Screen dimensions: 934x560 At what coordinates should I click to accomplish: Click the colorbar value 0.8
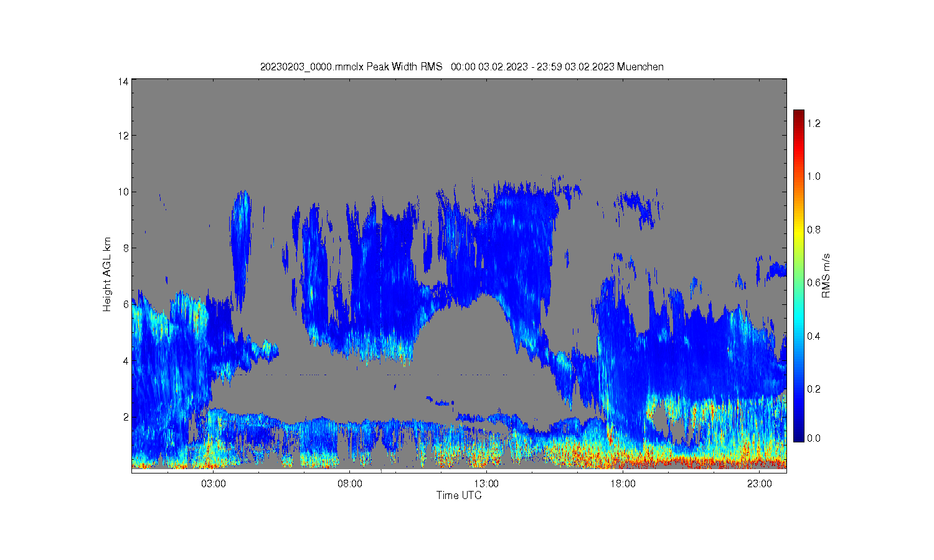(x=814, y=230)
